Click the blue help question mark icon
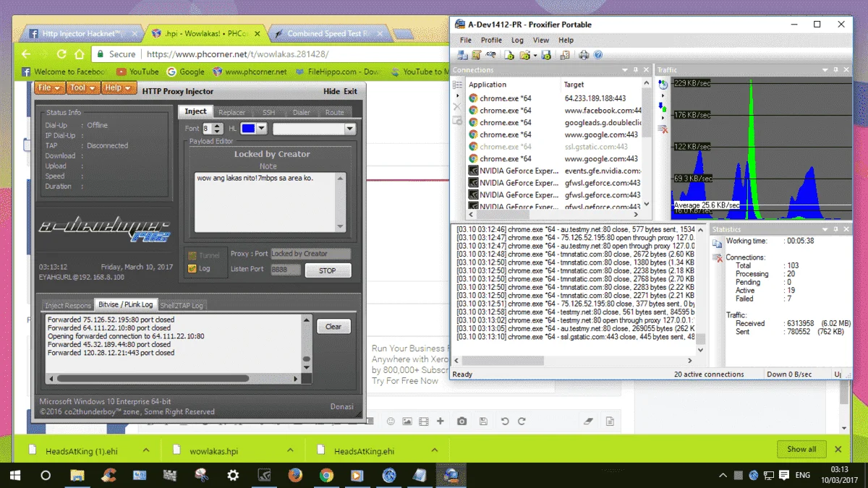868x488 pixels. [598, 55]
